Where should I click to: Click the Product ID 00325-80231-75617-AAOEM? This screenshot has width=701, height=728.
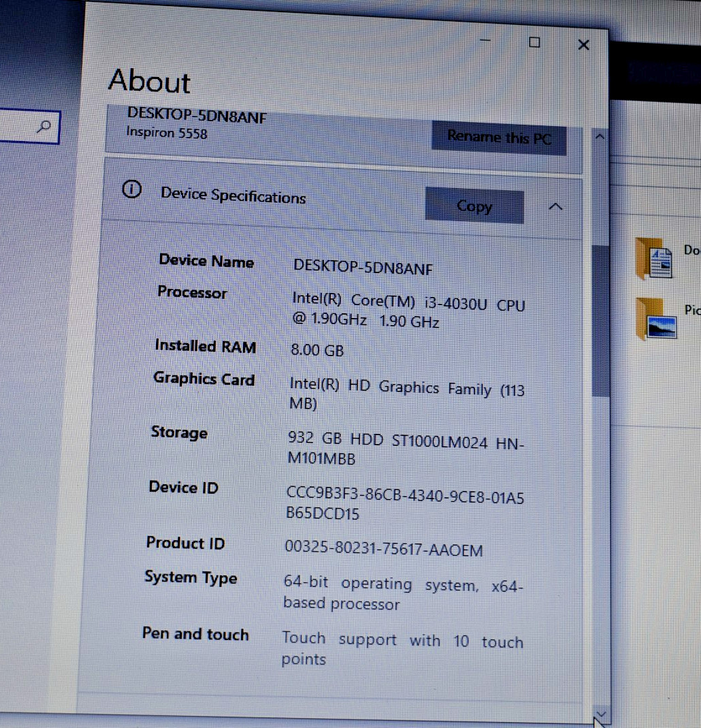tap(384, 548)
